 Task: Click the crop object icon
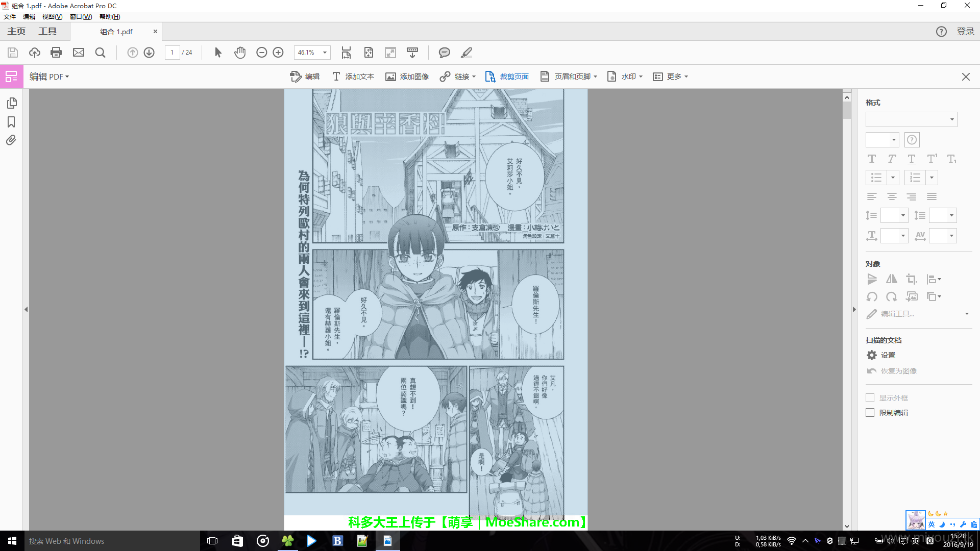(x=911, y=279)
